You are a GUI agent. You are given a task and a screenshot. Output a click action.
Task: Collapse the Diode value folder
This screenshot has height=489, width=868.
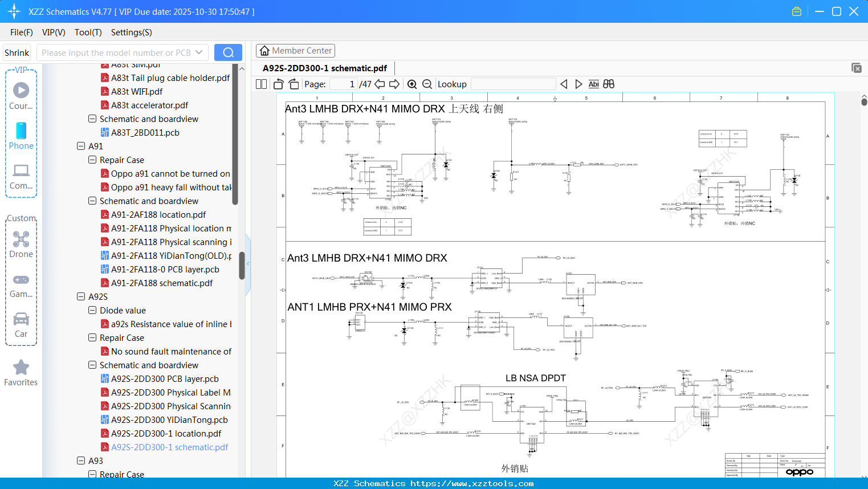pos(92,310)
